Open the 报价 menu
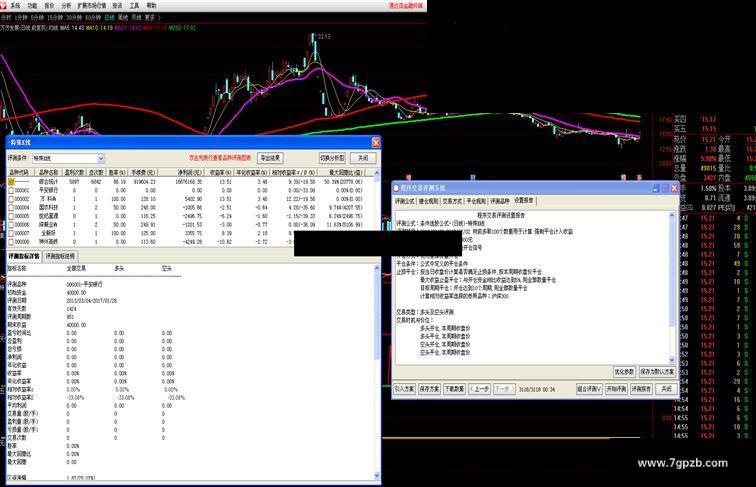Screen dimensions: 756x487 49,6
